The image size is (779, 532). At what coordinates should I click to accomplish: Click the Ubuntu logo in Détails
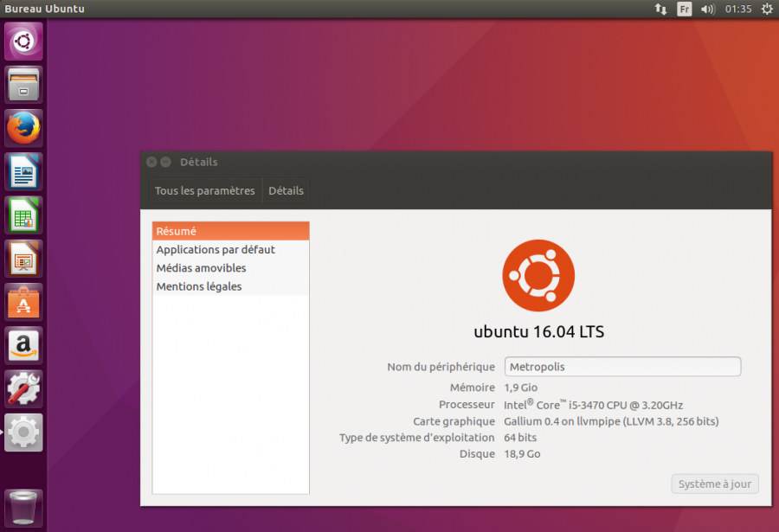pyautogui.click(x=538, y=276)
